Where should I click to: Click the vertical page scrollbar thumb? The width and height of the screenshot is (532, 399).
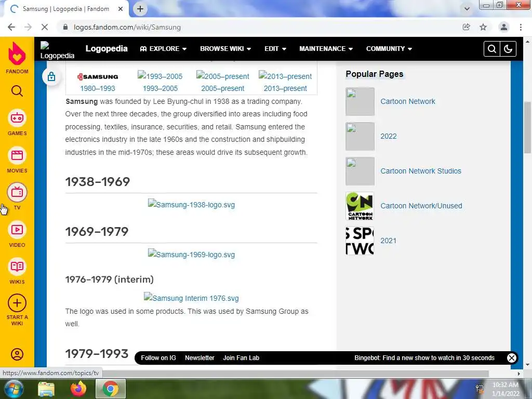pos(527,127)
